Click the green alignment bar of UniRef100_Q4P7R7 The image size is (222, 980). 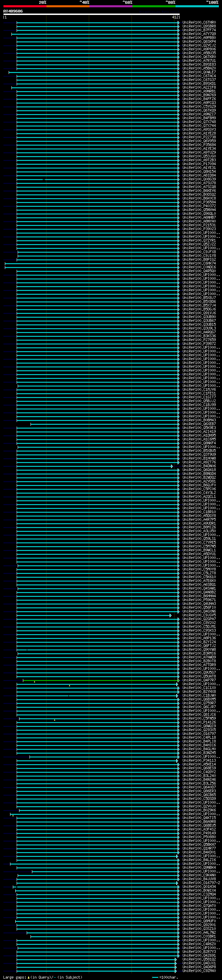[101, 680]
